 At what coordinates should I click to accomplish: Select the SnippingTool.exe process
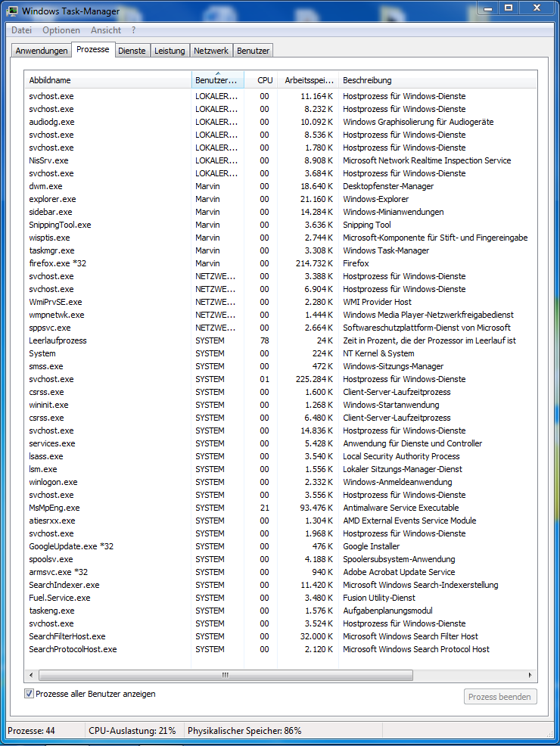point(281,225)
